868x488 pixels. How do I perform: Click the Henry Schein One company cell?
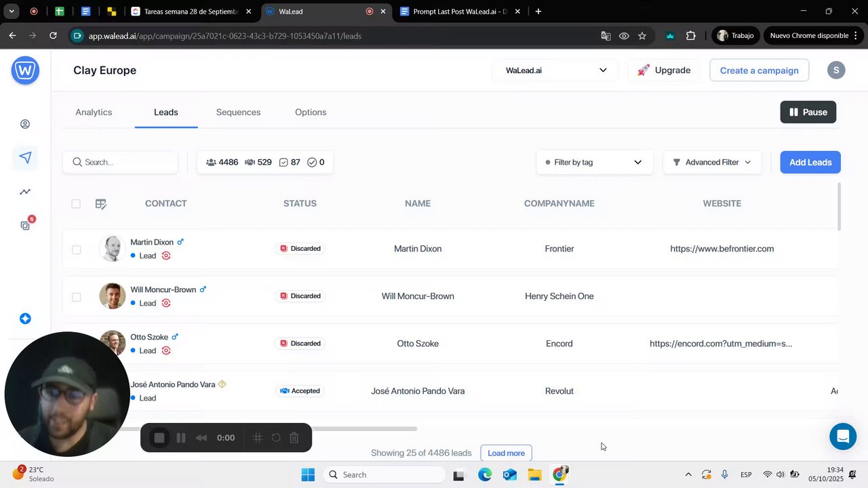click(559, 296)
